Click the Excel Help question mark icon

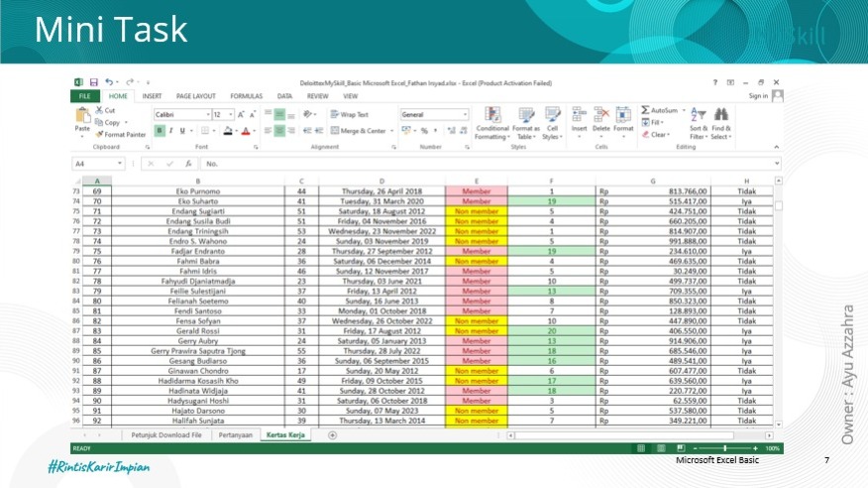pos(714,82)
